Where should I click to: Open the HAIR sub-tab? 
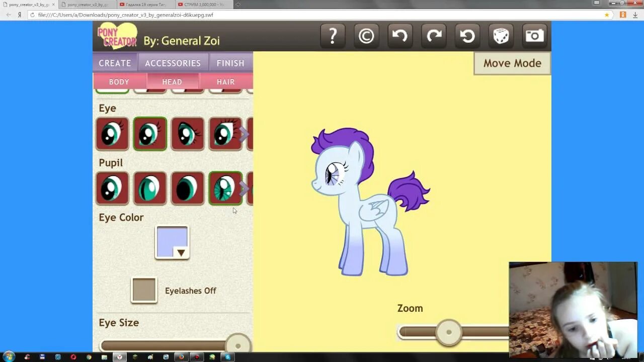click(x=226, y=81)
